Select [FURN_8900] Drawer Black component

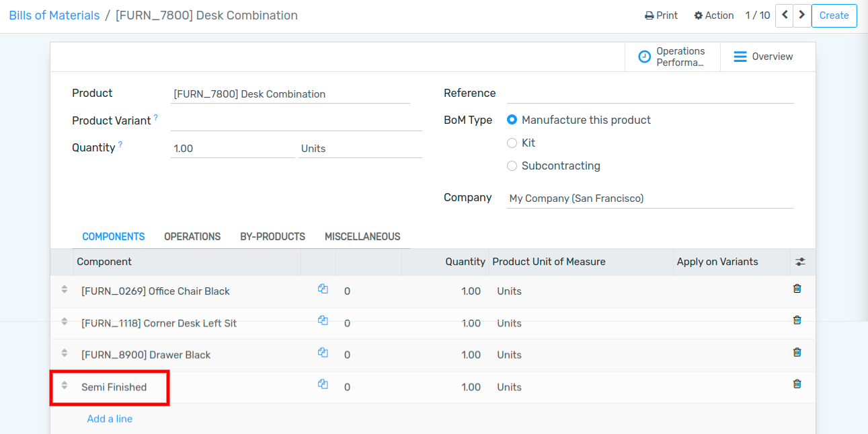(146, 355)
